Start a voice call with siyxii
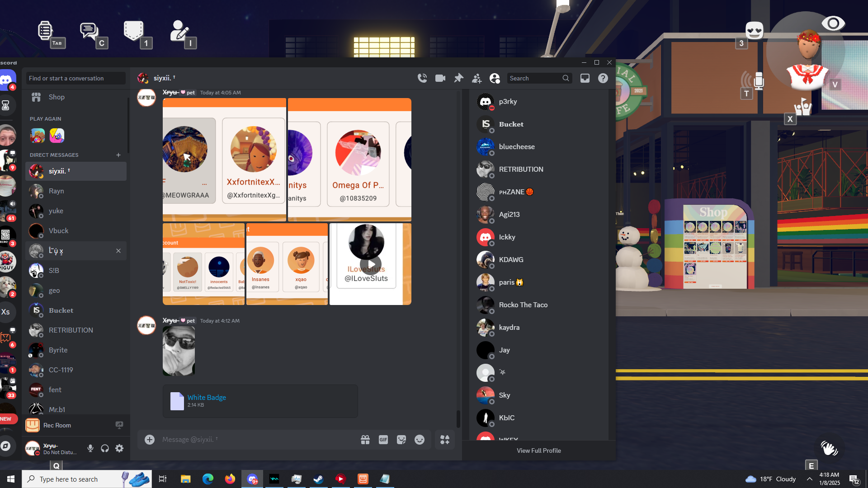Viewport: 868px width, 488px height. 422,78
